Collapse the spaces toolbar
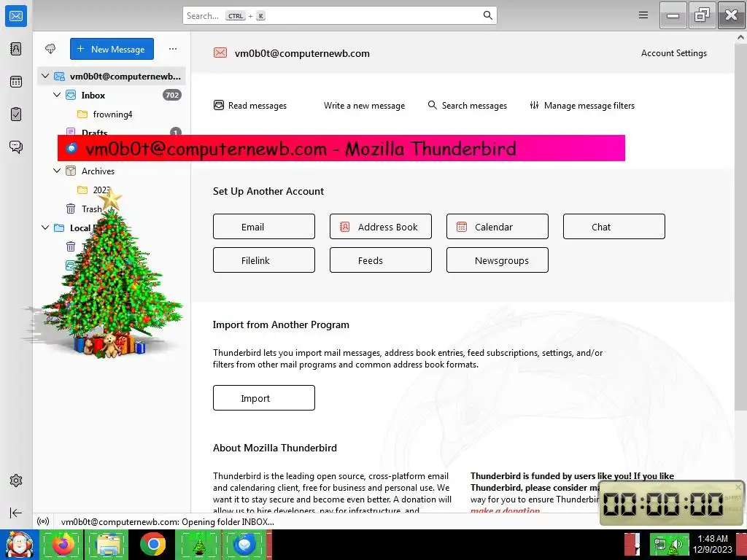This screenshot has height=560, width=747. tap(16, 513)
